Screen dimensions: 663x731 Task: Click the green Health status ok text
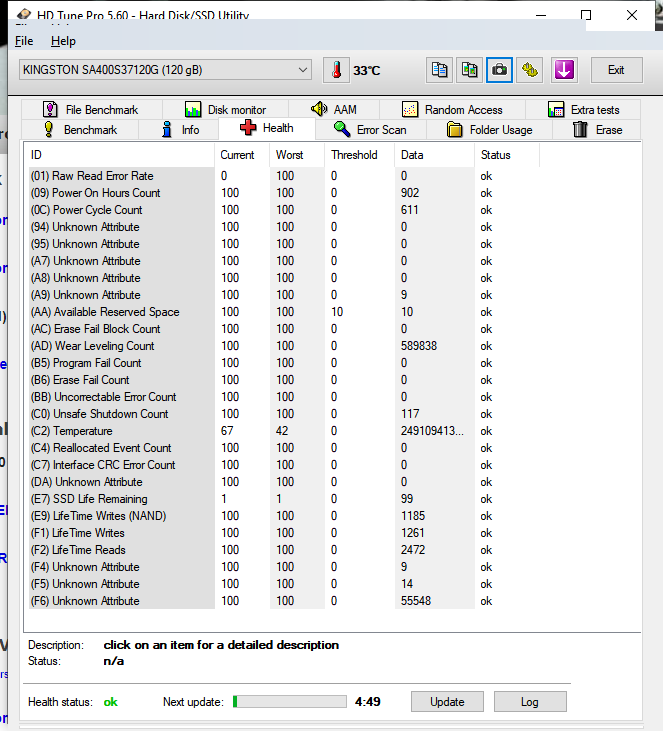click(x=110, y=702)
